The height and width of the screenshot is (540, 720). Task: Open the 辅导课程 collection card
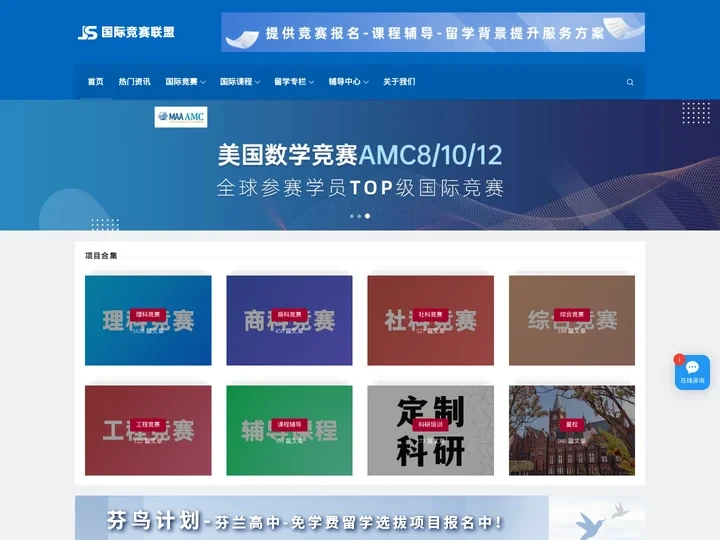[x=289, y=430]
